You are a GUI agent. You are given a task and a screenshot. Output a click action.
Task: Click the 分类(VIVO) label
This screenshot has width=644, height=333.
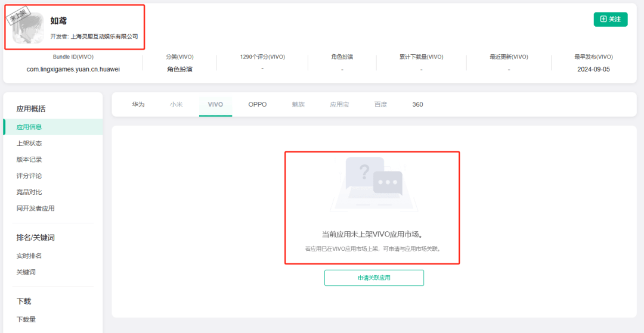[x=179, y=57]
